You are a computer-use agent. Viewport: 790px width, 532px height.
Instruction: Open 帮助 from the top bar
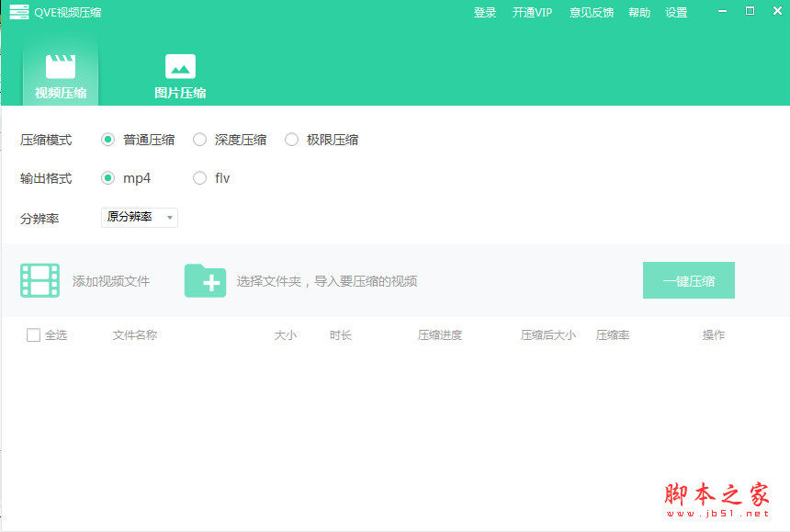tap(639, 12)
